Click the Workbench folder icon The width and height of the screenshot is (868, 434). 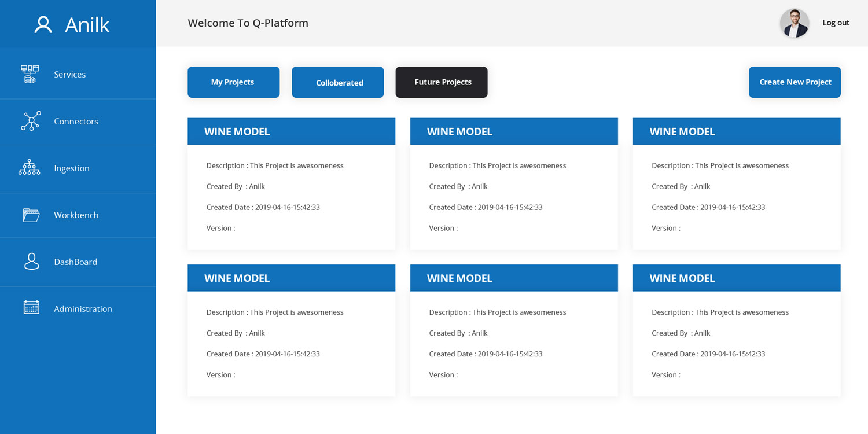(31, 215)
